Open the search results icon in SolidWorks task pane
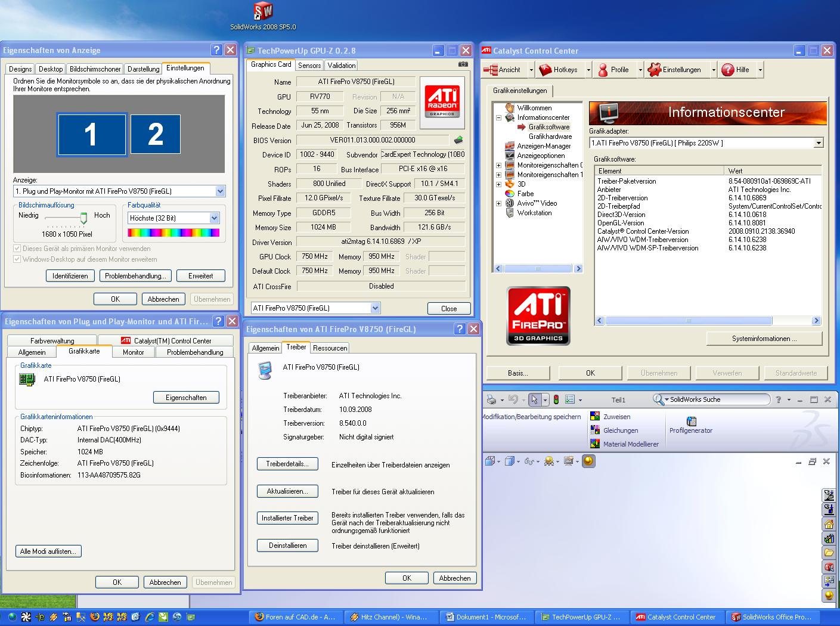The width and height of the screenshot is (840, 626). click(x=829, y=567)
